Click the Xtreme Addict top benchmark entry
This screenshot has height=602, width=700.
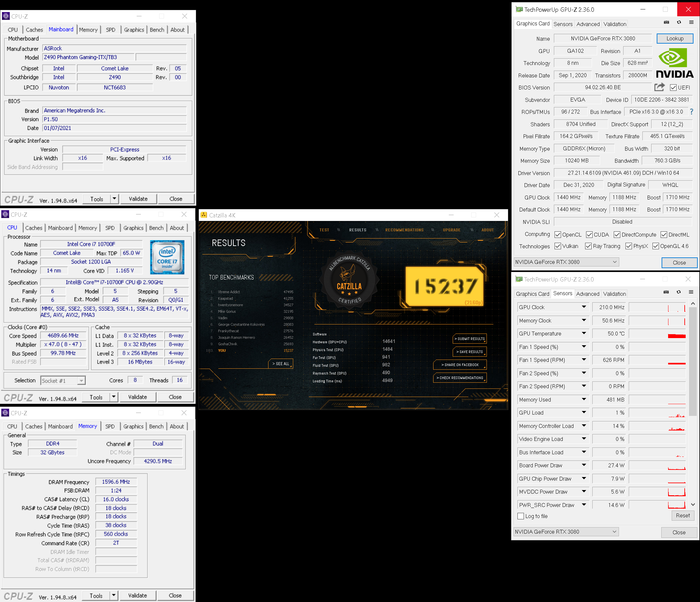[x=251, y=292]
